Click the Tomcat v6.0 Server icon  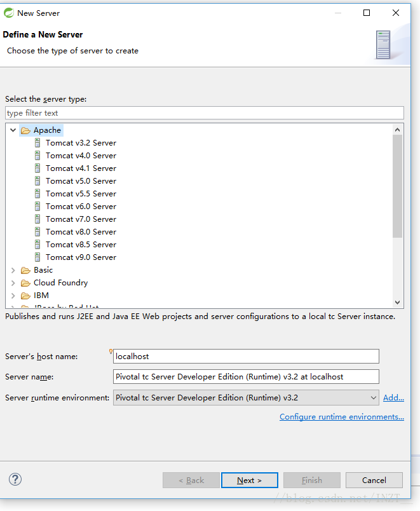coord(37,207)
